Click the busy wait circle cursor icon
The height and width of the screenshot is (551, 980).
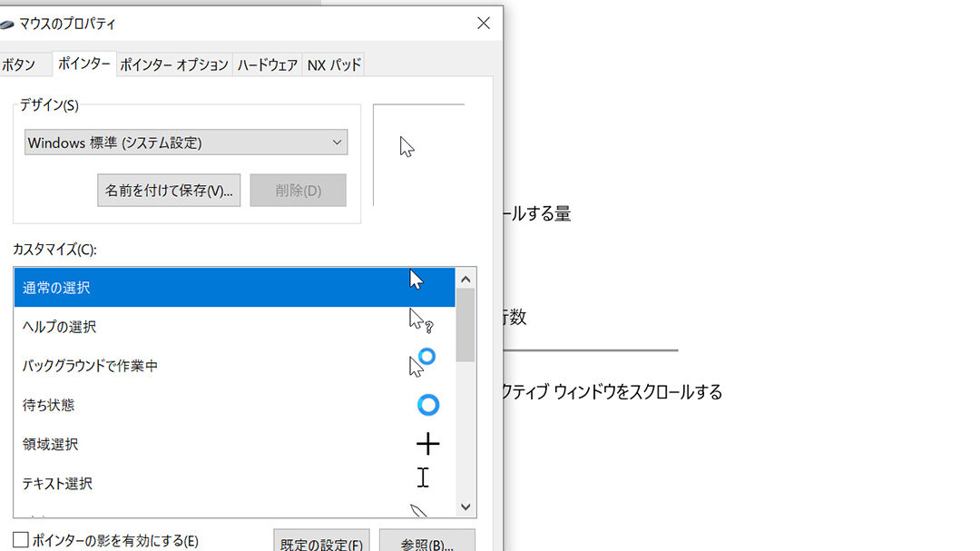coord(428,405)
